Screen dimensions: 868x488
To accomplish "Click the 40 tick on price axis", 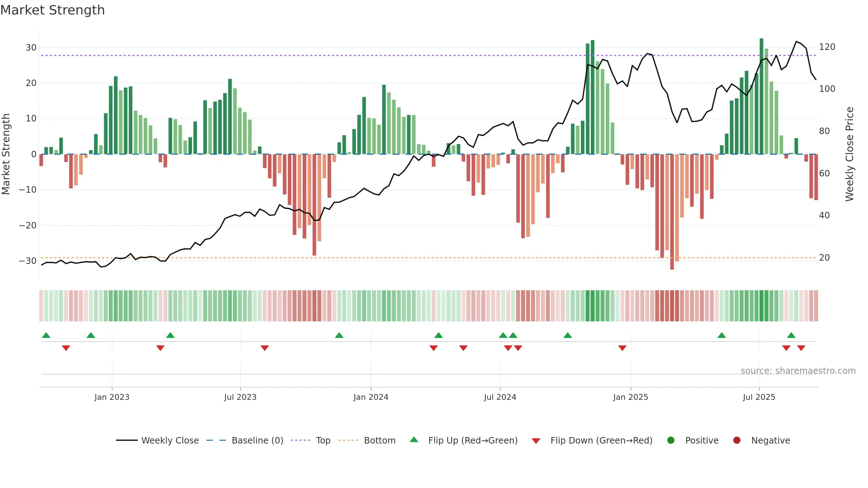I will click(825, 215).
